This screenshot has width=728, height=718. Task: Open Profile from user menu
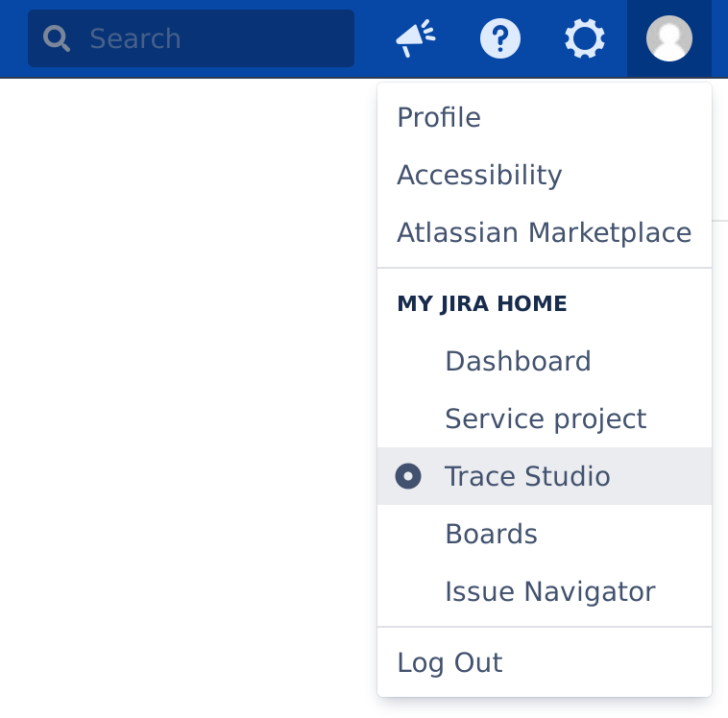coord(545,117)
